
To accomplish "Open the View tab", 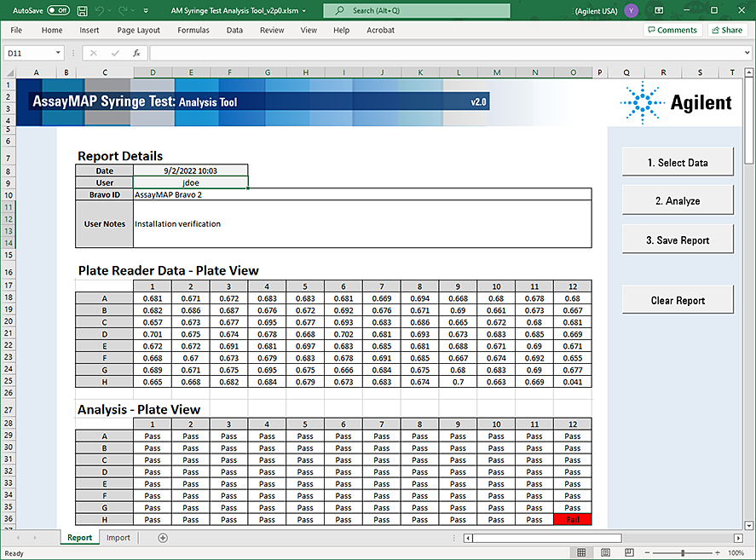I will click(x=309, y=30).
